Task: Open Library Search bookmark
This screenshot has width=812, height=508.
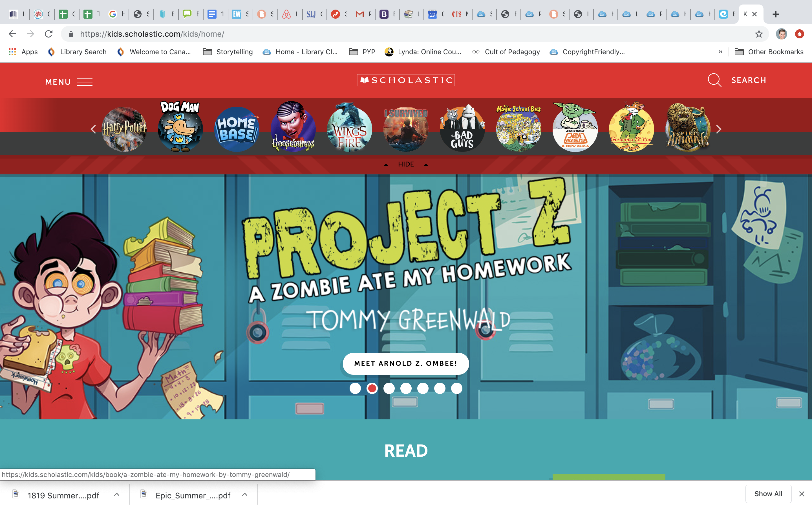Action: (x=77, y=52)
